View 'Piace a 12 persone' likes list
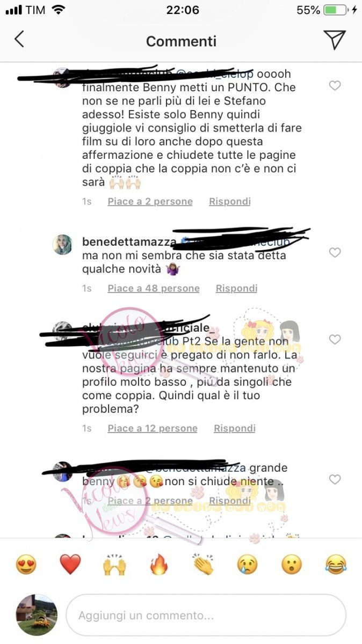 [x=153, y=428]
